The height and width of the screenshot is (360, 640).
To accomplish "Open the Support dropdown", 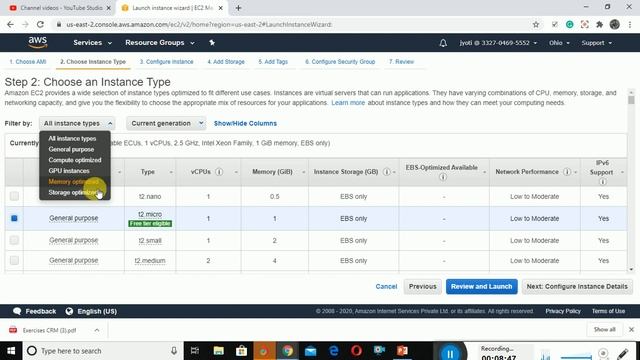I will 596,43.
